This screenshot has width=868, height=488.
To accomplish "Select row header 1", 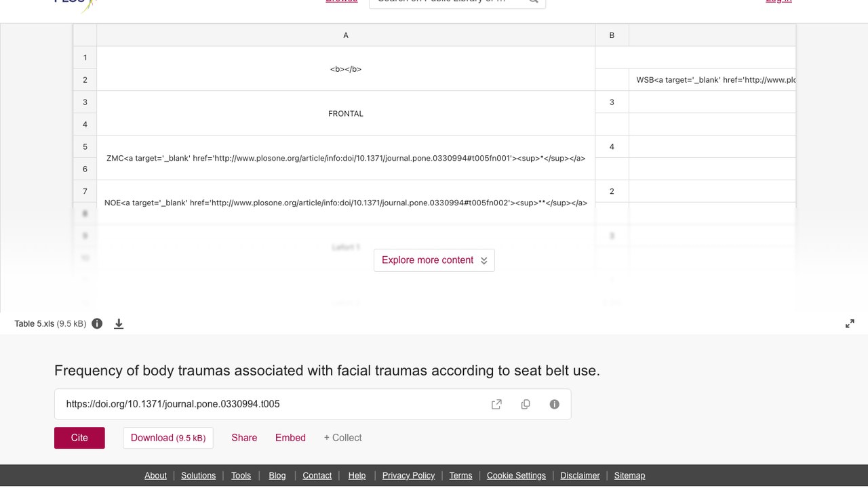I will 85,58.
